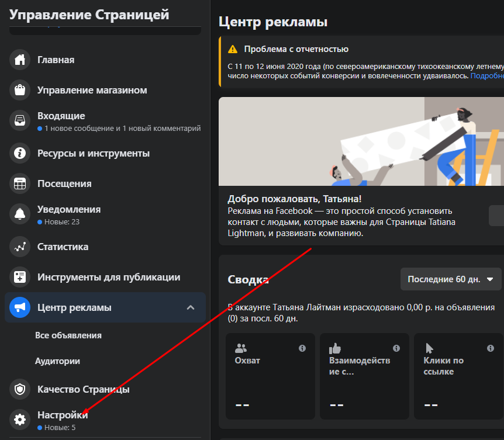Click the info icon beside Ресурсы и инструменты
The width and height of the screenshot is (504, 440).
click(x=20, y=153)
